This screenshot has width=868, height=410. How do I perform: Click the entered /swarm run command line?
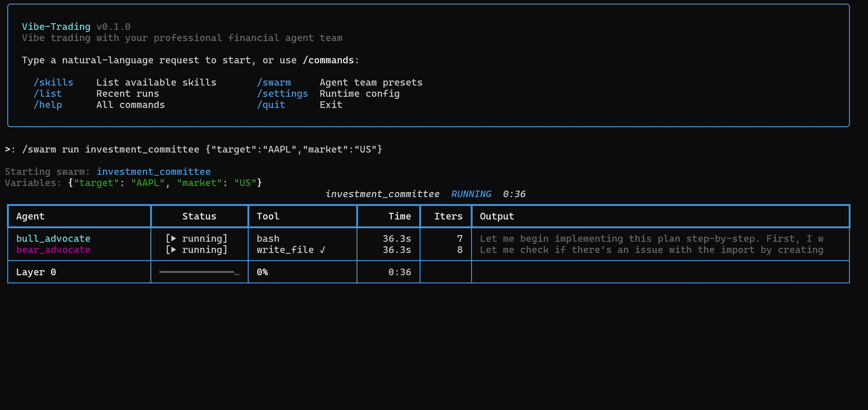pos(202,149)
